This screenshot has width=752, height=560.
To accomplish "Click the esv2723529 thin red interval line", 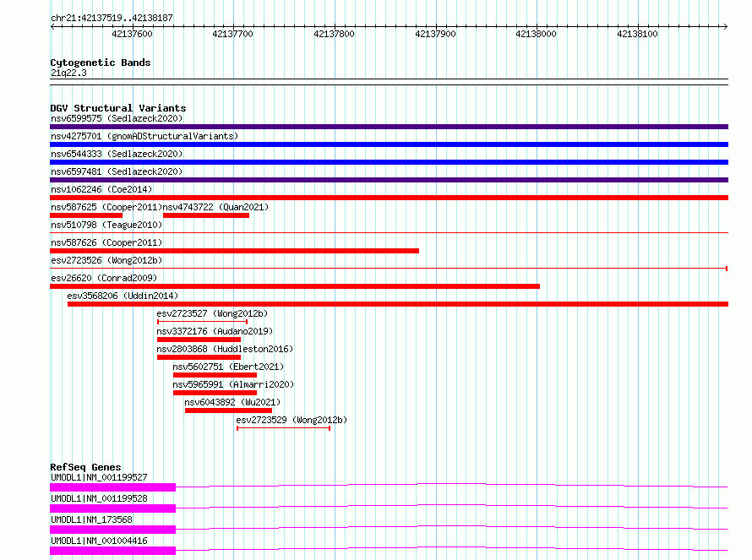I will click(283, 428).
